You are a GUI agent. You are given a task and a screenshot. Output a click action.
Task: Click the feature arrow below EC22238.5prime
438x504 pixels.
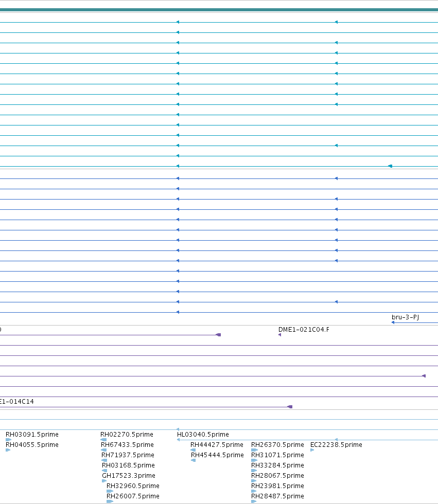tap(312, 450)
